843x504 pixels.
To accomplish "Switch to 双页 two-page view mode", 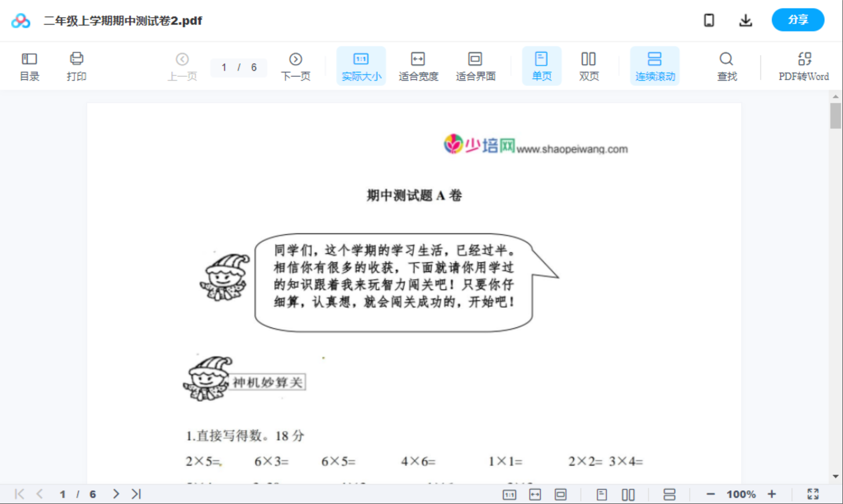I will coord(588,65).
